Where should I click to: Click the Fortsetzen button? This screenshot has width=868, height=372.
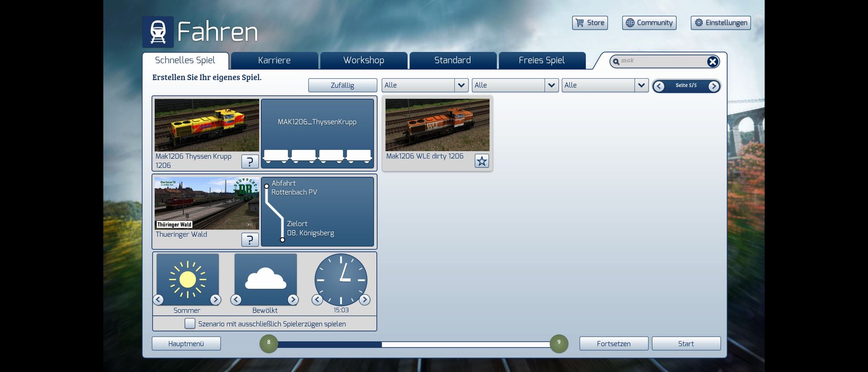click(x=614, y=343)
